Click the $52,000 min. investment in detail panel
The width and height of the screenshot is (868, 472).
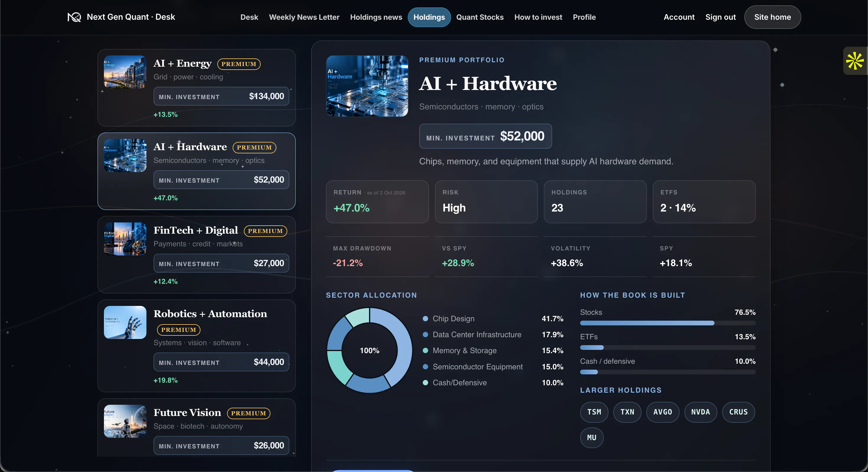coord(485,136)
